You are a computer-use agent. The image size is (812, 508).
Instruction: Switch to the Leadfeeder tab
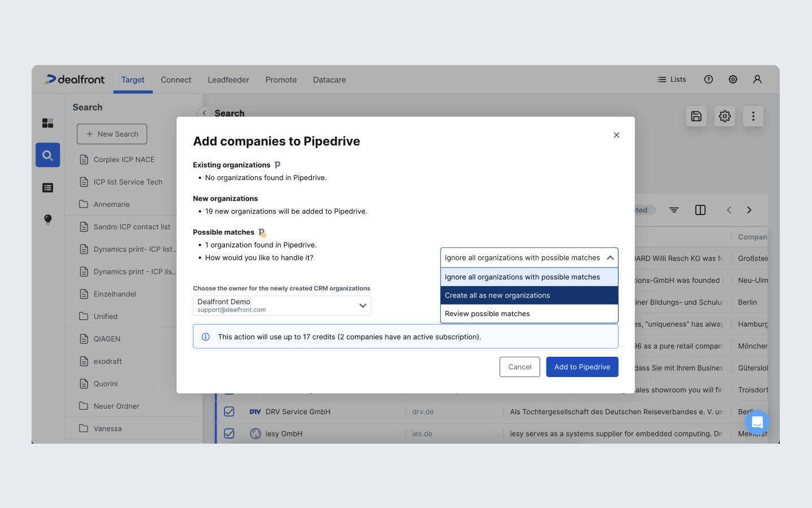pos(228,80)
